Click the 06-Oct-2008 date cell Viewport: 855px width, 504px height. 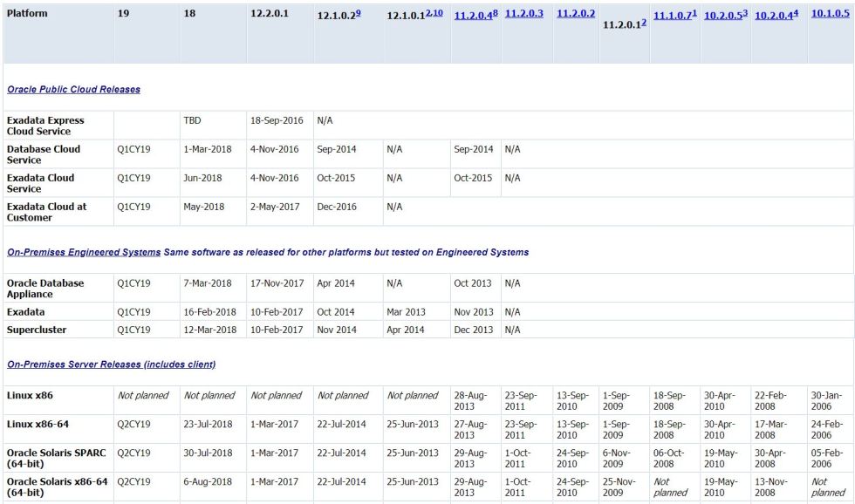tap(669, 459)
